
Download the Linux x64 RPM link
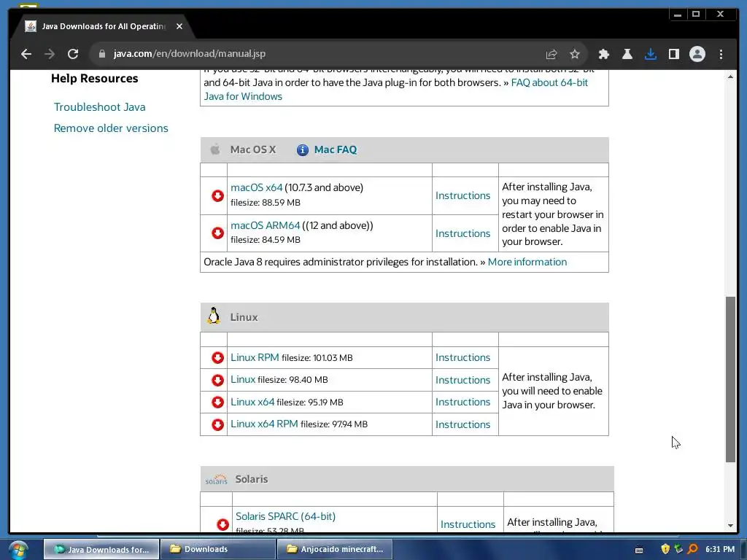264,424
